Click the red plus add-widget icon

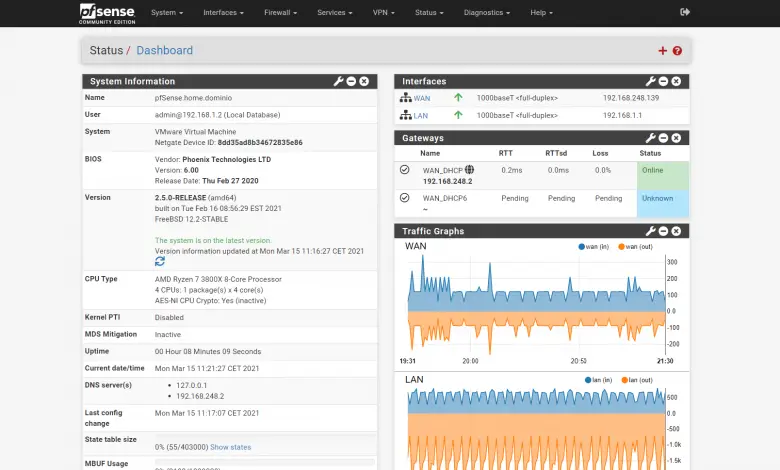click(662, 51)
